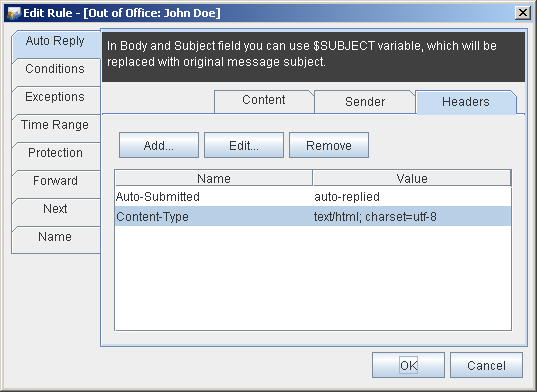Close the Edit Rule dialog window
537x392 pixels.
pos(523,13)
